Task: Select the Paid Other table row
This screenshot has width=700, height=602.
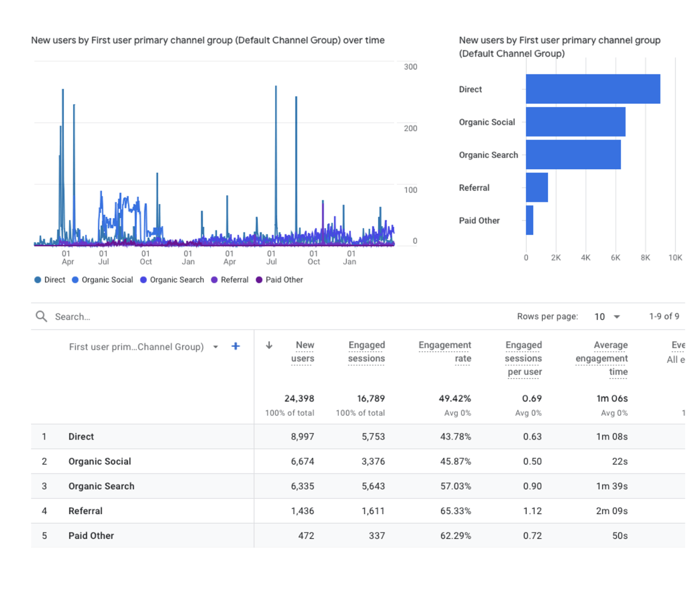Action: pos(91,536)
